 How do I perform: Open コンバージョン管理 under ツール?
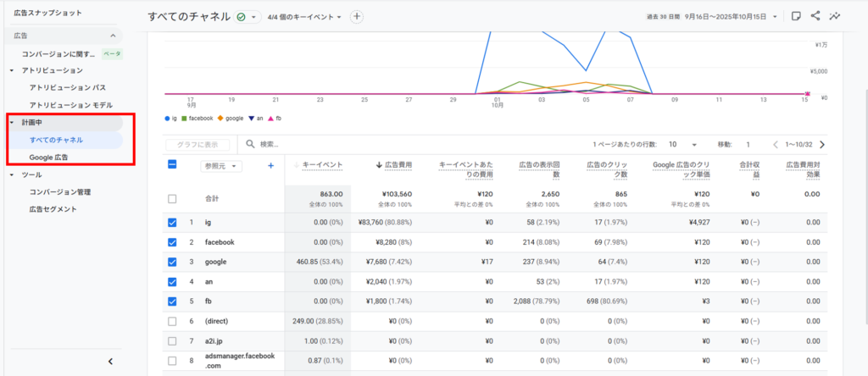[x=59, y=191]
